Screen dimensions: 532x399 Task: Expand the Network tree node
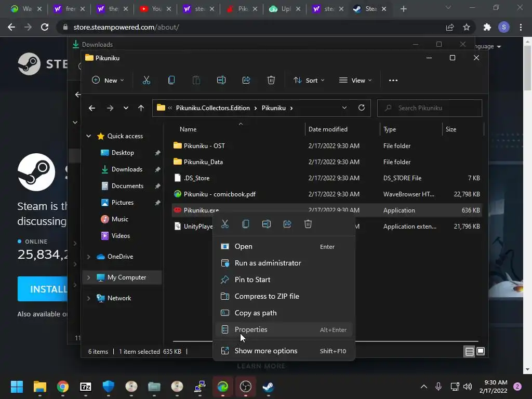click(88, 298)
